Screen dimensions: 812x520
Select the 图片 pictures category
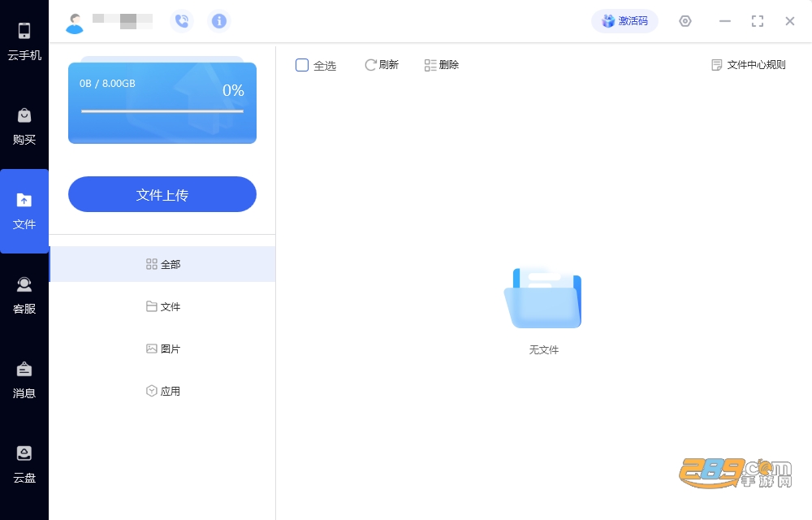click(162, 349)
